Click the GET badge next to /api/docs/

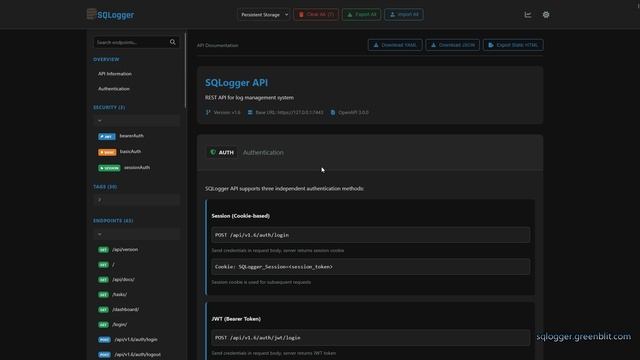pos(103,280)
